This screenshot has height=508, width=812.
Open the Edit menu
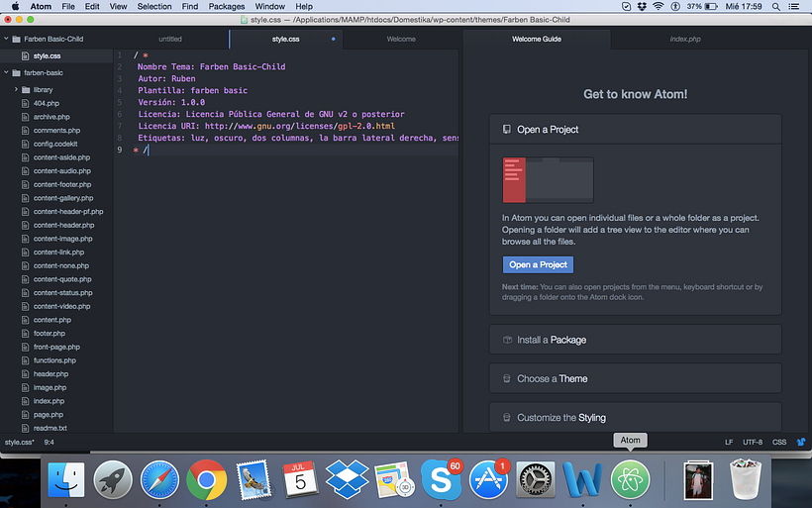tap(92, 6)
